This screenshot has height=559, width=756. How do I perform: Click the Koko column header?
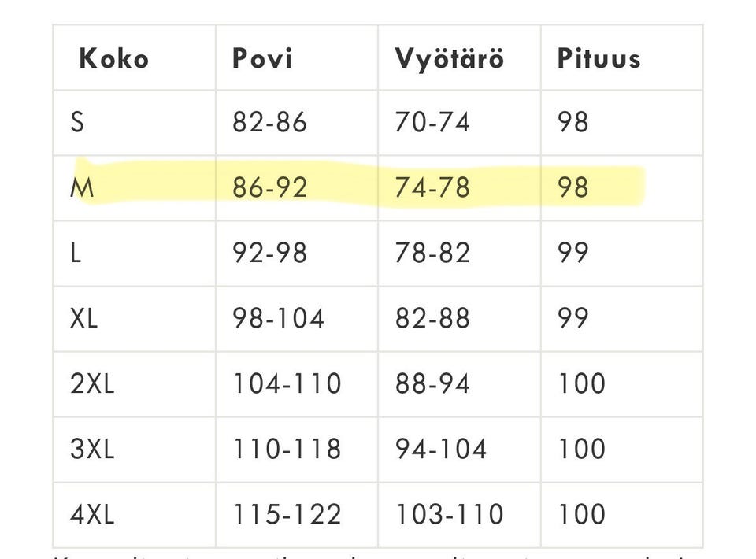(113, 58)
